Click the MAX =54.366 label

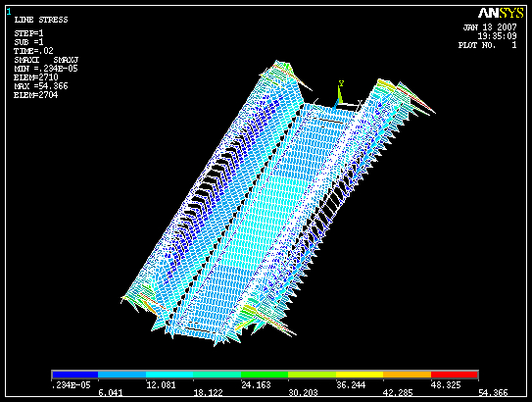click(41, 86)
